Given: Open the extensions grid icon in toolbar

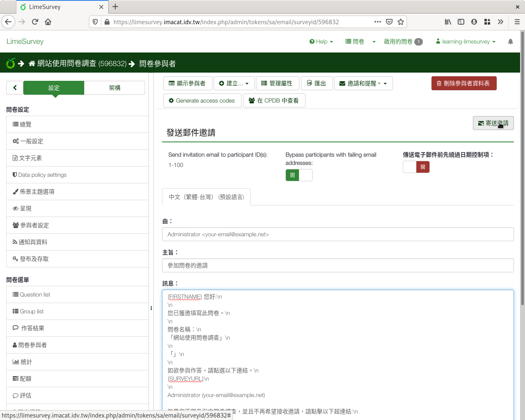Looking at the screenshot, I should [487, 22].
